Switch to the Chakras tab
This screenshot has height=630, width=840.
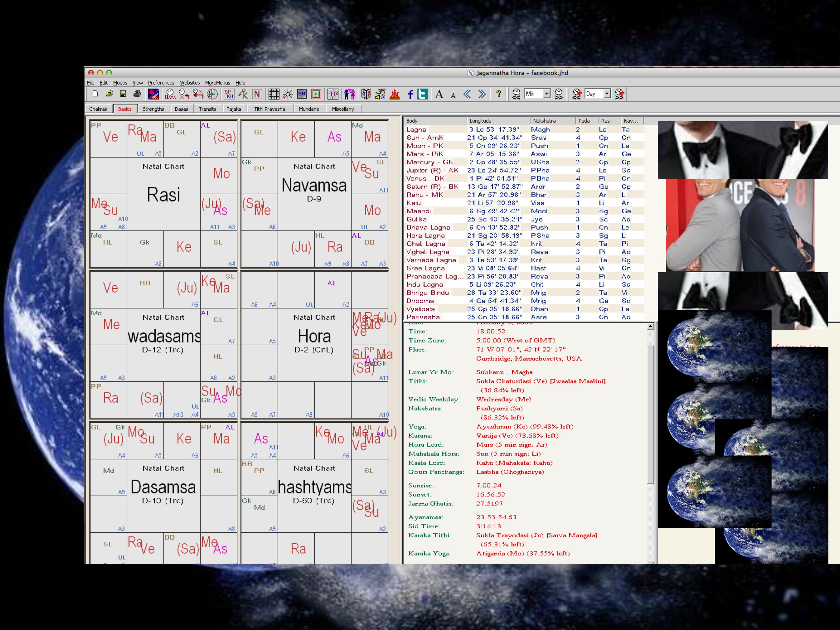coord(98,109)
